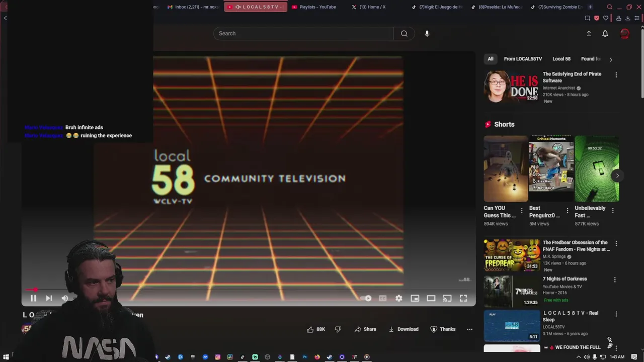The height and width of the screenshot is (362, 644).
Task: Dislike the video
Action: point(338,329)
